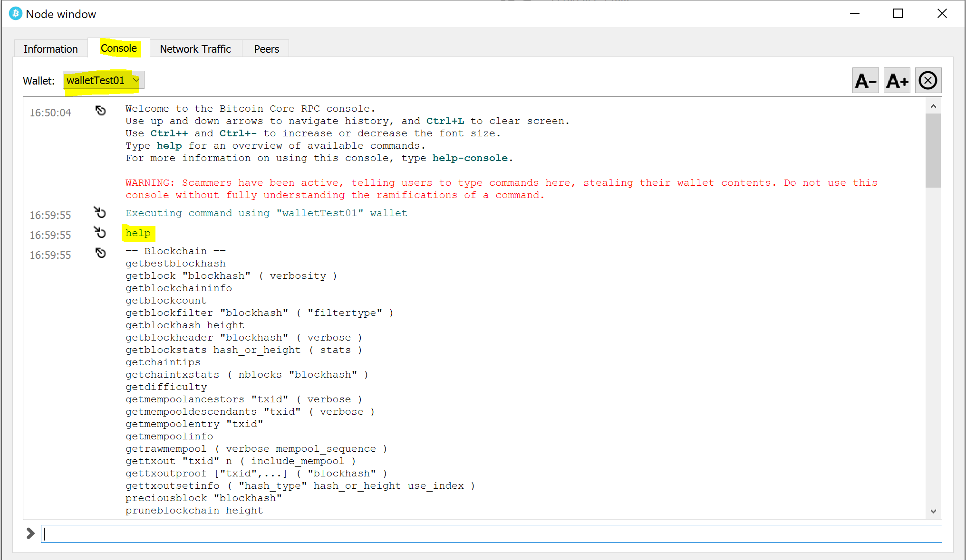966x560 pixels.
Task: Go to the Peers tab
Action: pos(266,49)
